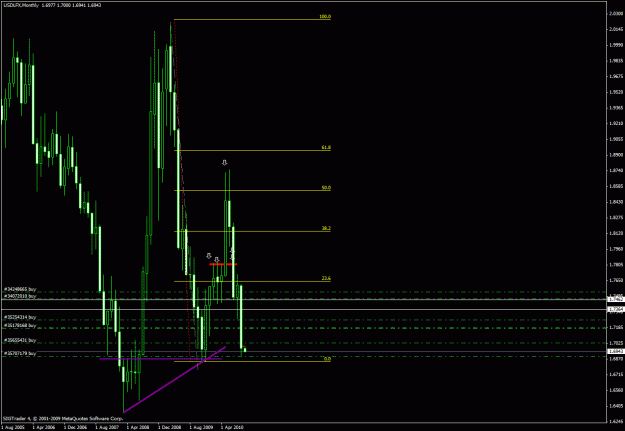Click the 2.0300 price scale label
This screenshot has height=431, width=625.
[616, 13]
